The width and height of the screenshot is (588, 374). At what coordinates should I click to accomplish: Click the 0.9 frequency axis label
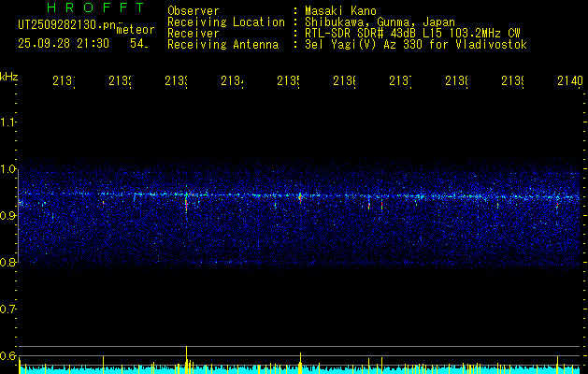point(7,215)
